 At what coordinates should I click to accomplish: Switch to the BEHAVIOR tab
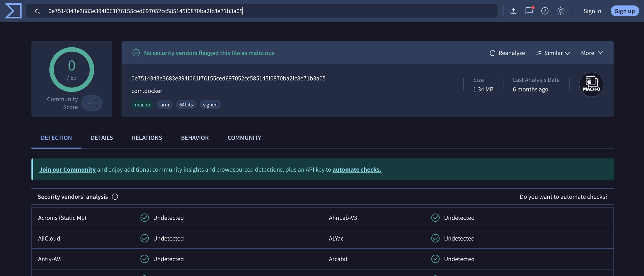pyautogui.click(x=195, y=138)
